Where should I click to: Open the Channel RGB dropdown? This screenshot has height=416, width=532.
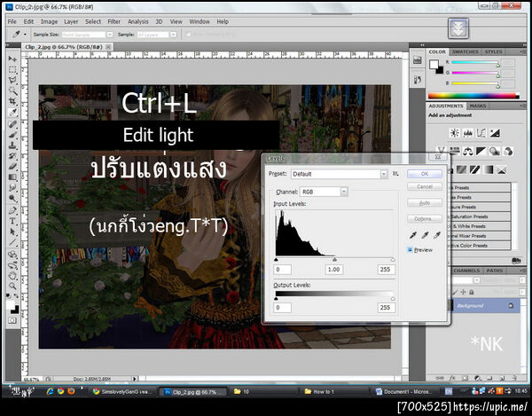point(324,192)
